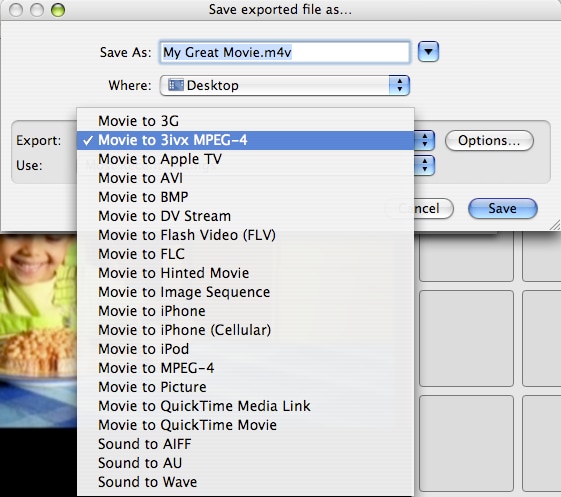Choose Movie to Image Sequence

(245, 292)
